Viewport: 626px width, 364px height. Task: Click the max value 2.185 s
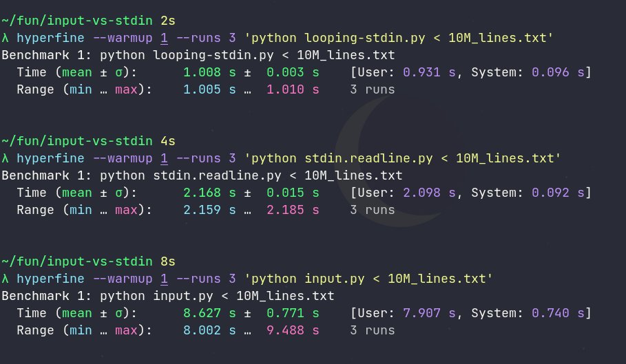[293, 210]
